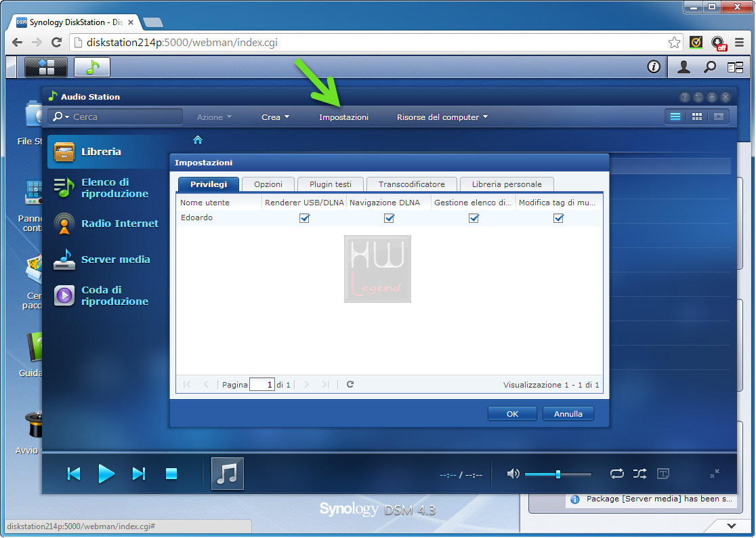The width and height of the screenshot is (756, 538).
Task: Toggle repeat mode
Action: (616, 474)
